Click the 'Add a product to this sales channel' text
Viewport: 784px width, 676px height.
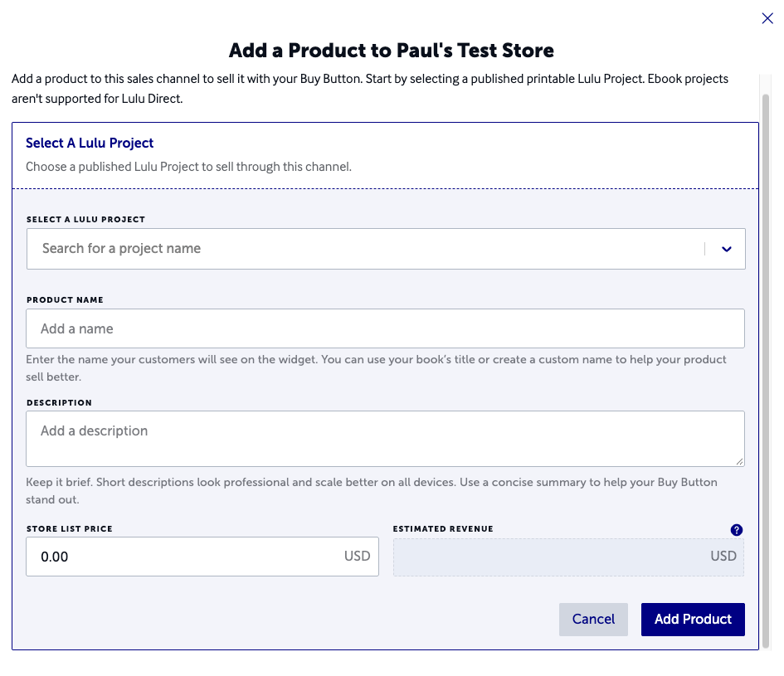point(369,89)
